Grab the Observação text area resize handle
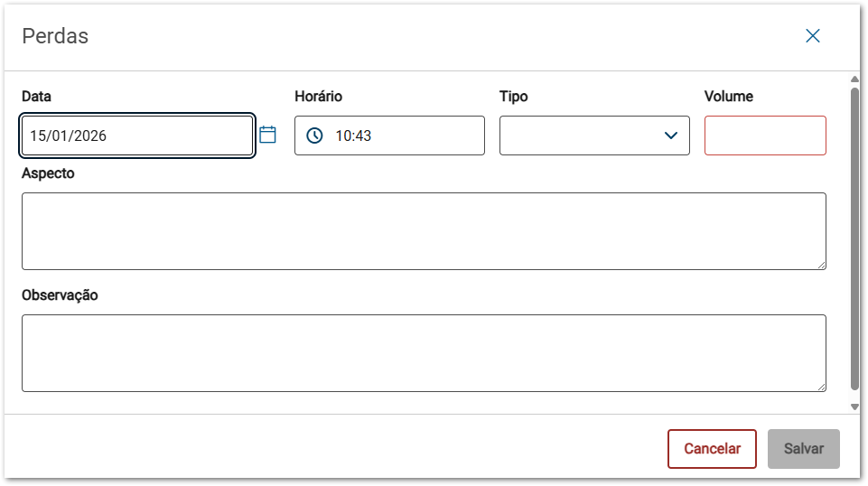 tap(821, 387)
